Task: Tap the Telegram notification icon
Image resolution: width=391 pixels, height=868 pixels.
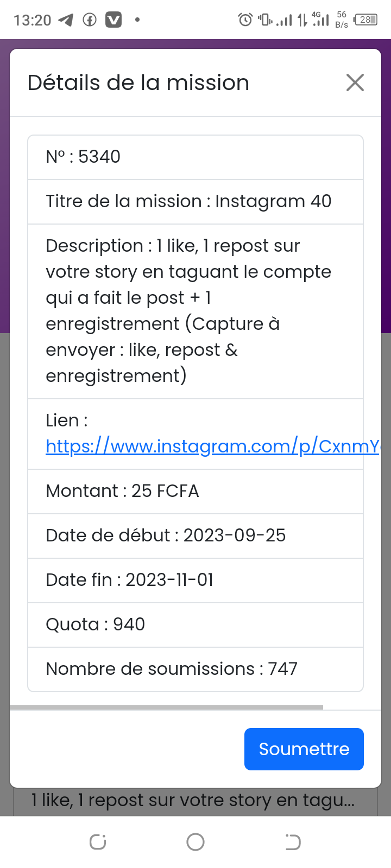Action: [66, 20]
